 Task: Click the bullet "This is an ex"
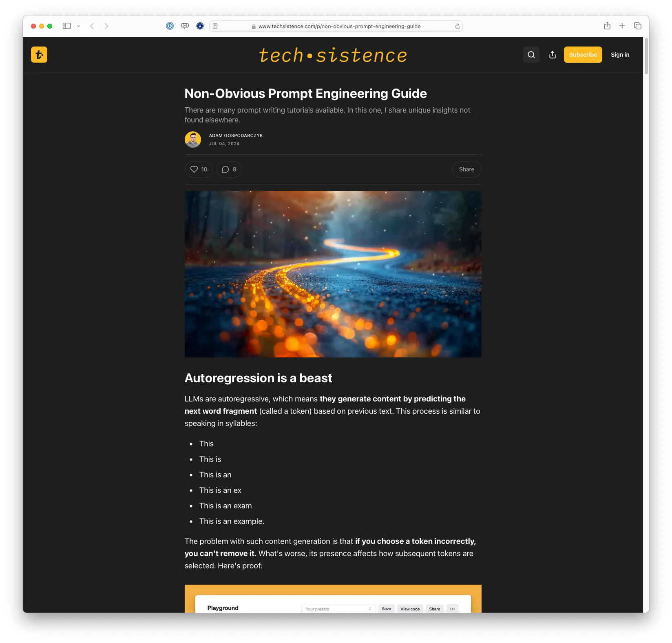click(221, 490)
